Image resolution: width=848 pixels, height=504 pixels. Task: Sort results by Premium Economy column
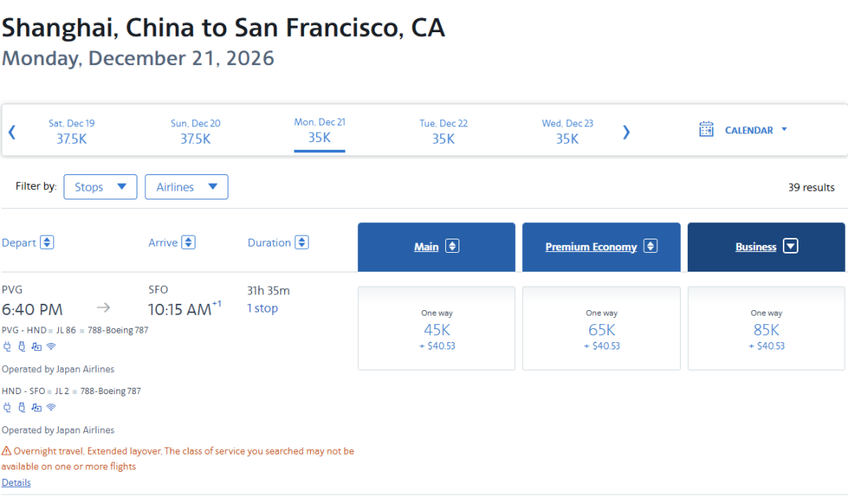tap(601, 247)
